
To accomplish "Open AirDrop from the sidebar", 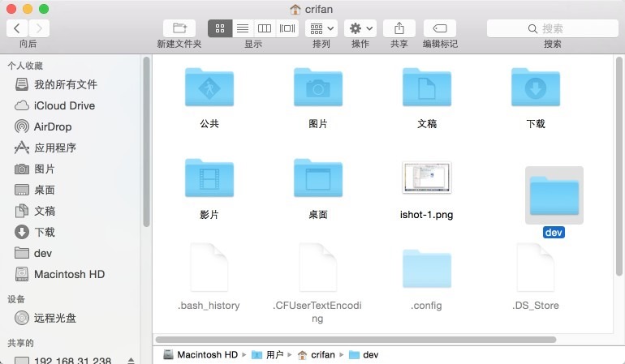I will [x=70, y=126].
